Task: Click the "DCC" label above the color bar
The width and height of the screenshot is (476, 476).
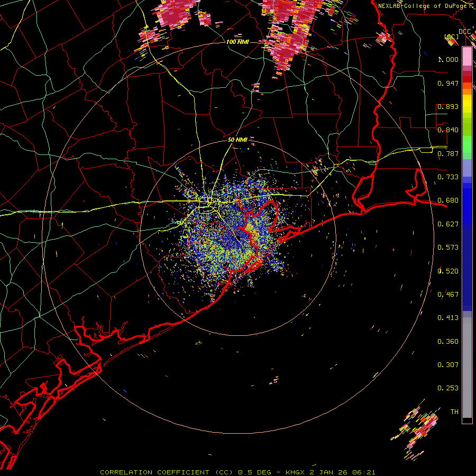Action: [x=465, y=32]
